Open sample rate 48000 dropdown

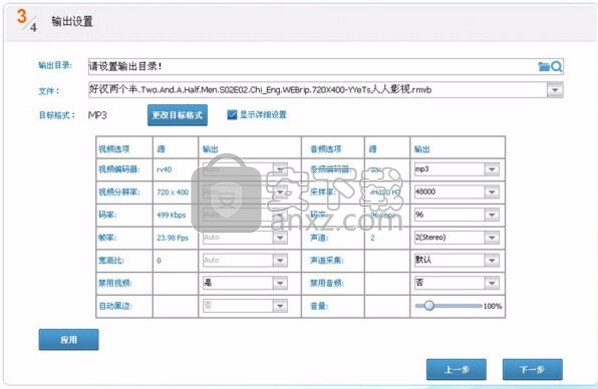pos(491,192)
